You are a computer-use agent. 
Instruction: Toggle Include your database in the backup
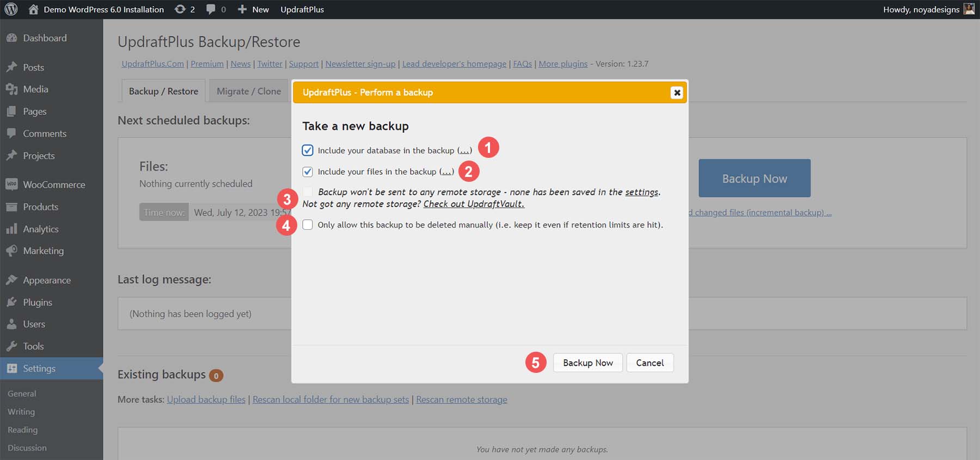pyautogui.click(x=308, y=150)
